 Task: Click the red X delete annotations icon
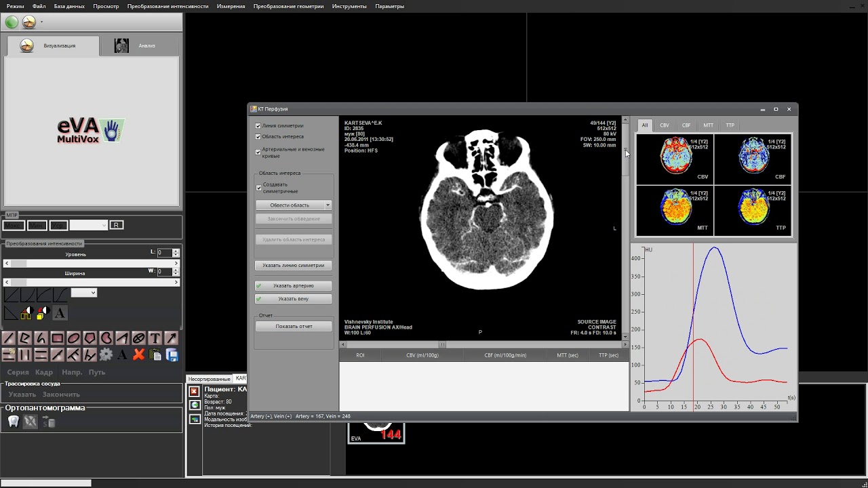[x=138, y=354]
